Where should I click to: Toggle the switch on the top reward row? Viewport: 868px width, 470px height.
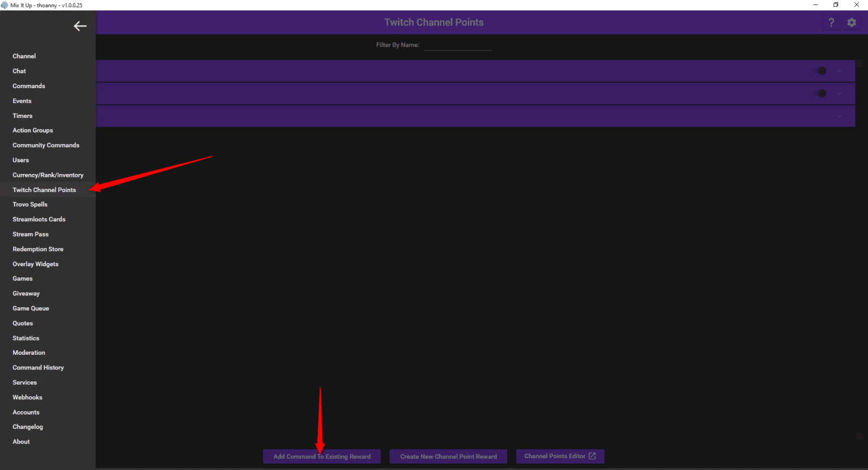click(820, 71)
